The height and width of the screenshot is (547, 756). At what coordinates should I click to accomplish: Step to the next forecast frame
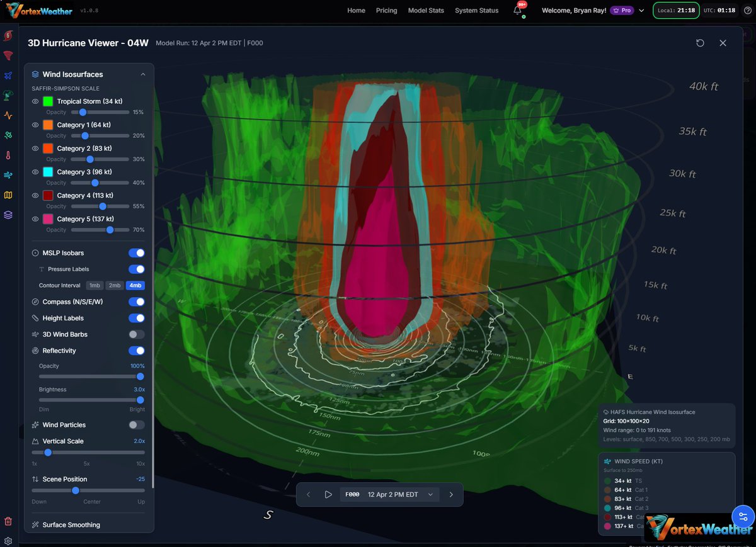pyautogui.click(x=451, y=495)
